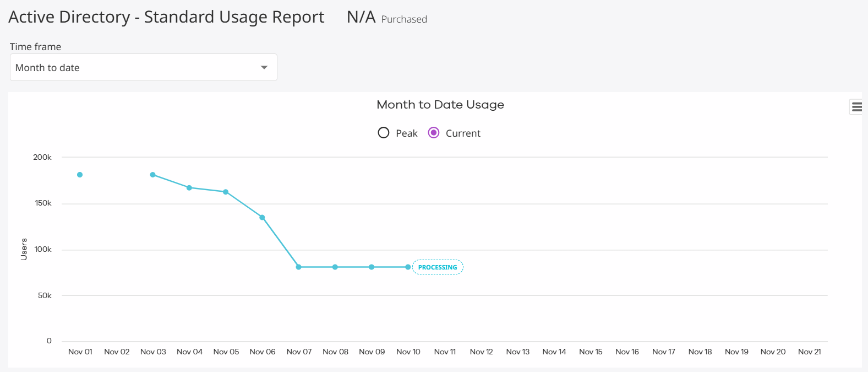
Task: Click the Nov 02 axis label
Action: pyautogui.click(x=117, y=352)
